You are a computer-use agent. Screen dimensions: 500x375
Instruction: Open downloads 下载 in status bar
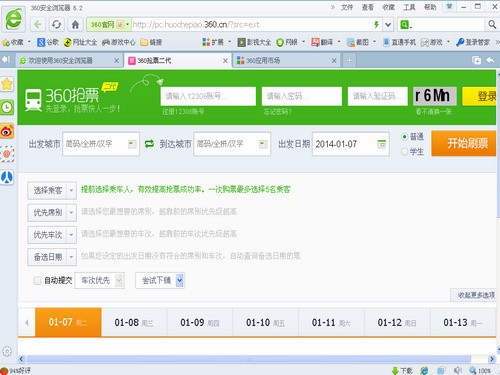point(402,370)
